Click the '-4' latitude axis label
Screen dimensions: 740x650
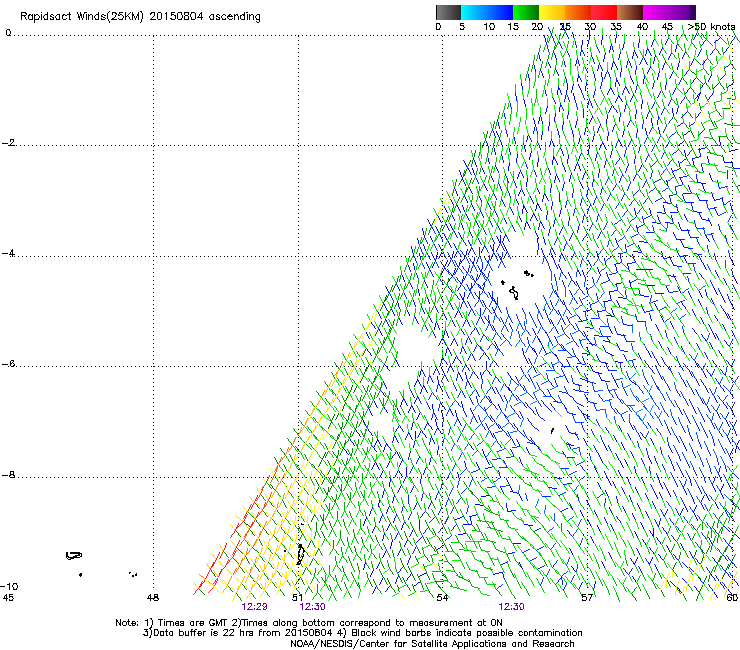point(8,253)
